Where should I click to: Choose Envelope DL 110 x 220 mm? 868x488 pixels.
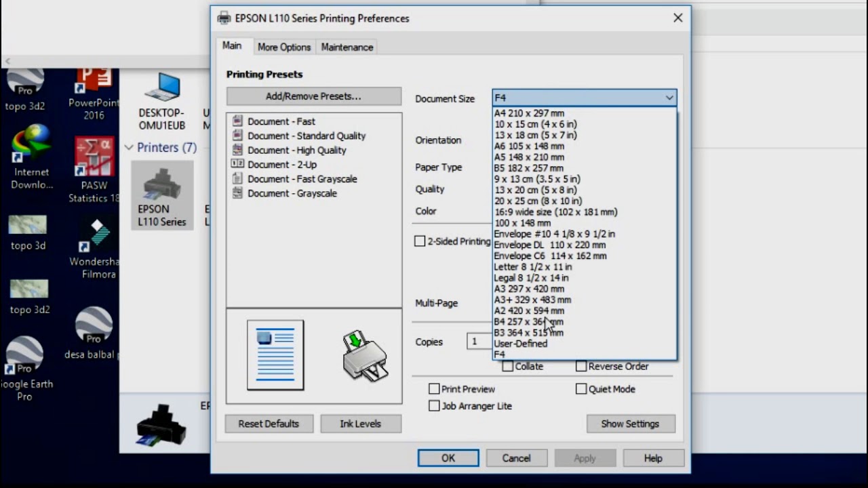585,245
